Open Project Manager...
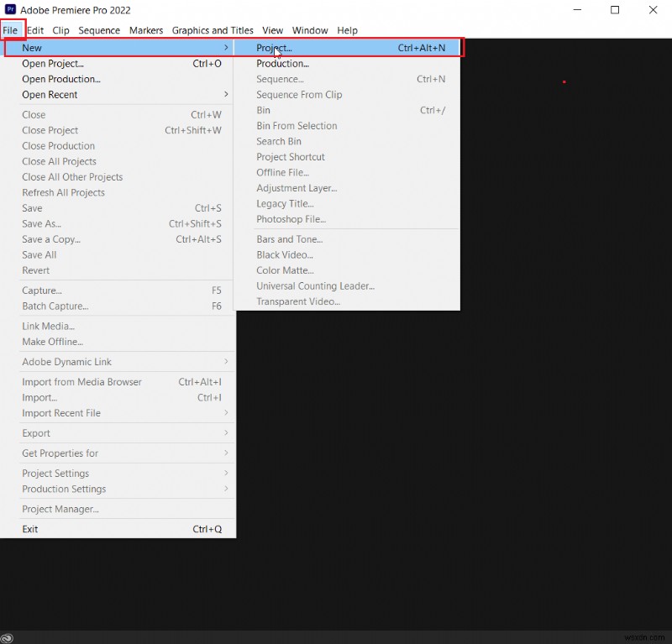This screenshot has height=644, width=672. [x=118, y=509]
